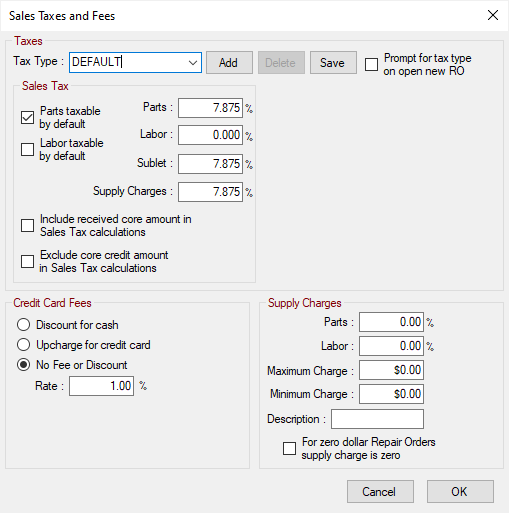509x513 pixels.
Task: Check zero dollar Repair Orders supply option
Action: [x=289, y=448]
